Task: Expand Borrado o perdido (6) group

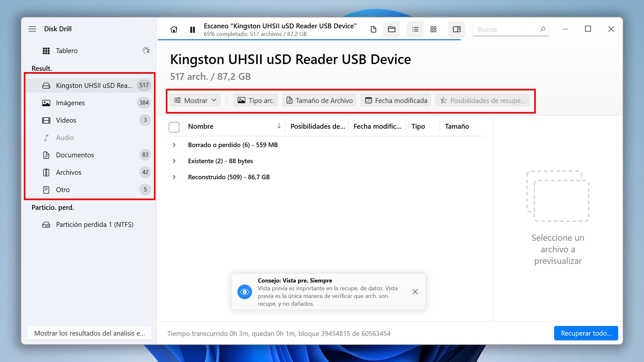Action: 174,145
